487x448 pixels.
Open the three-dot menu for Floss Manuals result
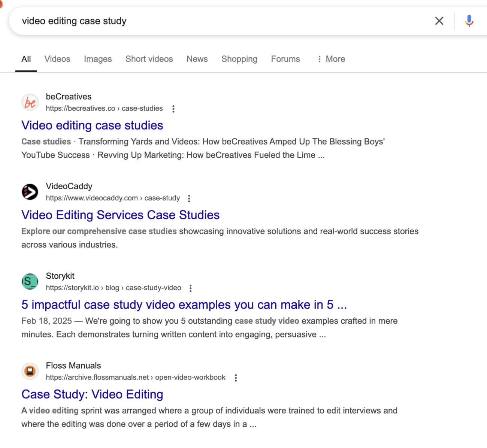pos(236,378)
